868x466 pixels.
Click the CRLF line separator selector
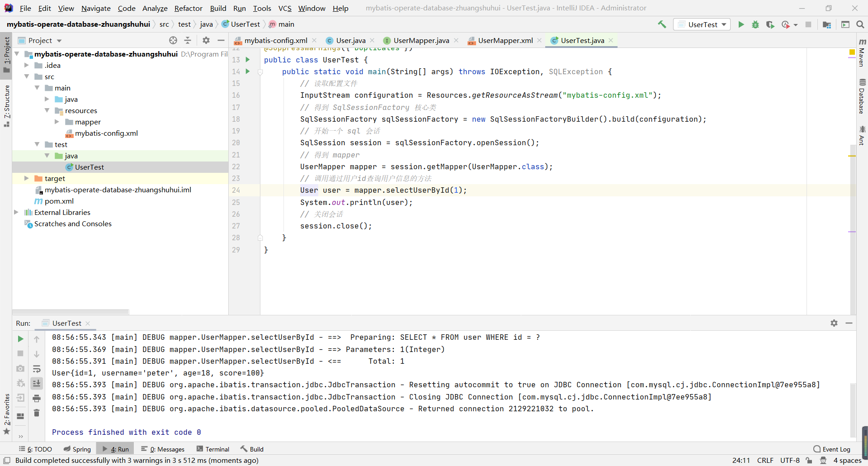coord(765,460)
